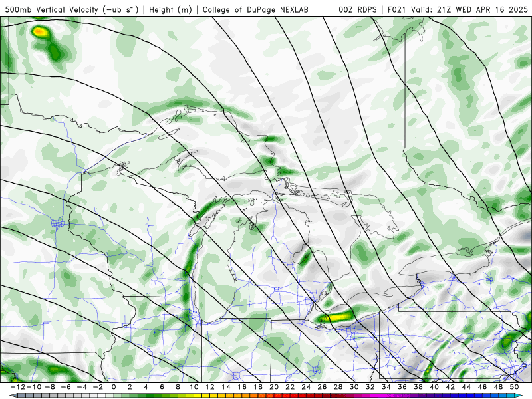This screenshot has width=532, height=399.
Task: Click the -6 value on the color scale
Action: pyautogui.click(x=66, y=387)
